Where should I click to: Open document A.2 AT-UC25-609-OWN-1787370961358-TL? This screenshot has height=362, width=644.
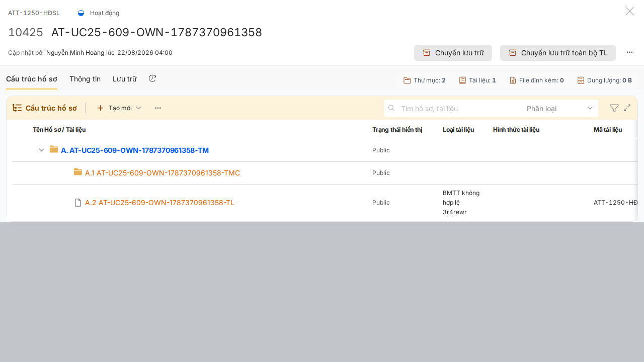pyautogui.click(x=159, y=203)
